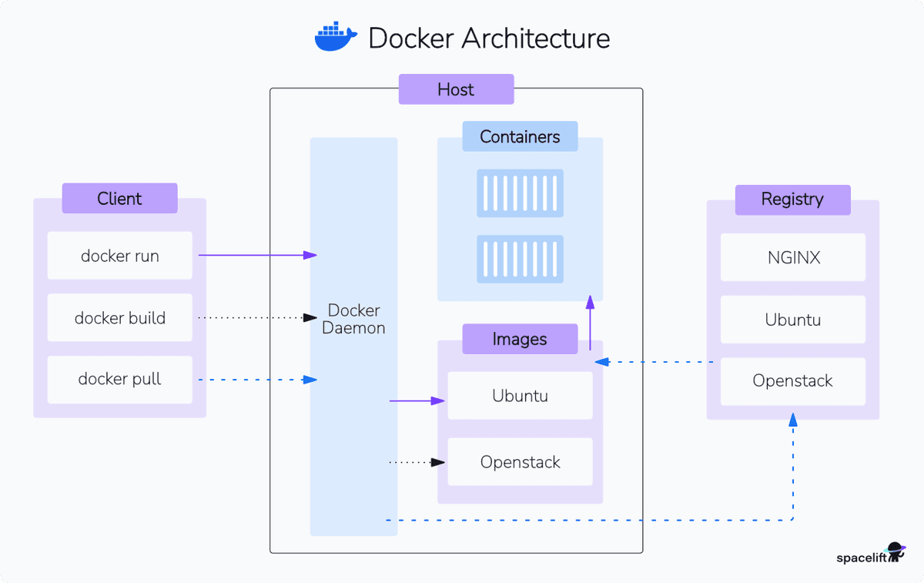Click the purple docker run arrow
Screen dimensions: 924x583
point(258,255)
